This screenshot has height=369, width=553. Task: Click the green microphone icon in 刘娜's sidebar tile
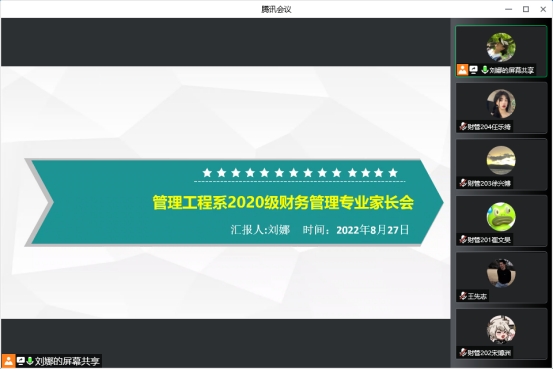pos(485,69)
